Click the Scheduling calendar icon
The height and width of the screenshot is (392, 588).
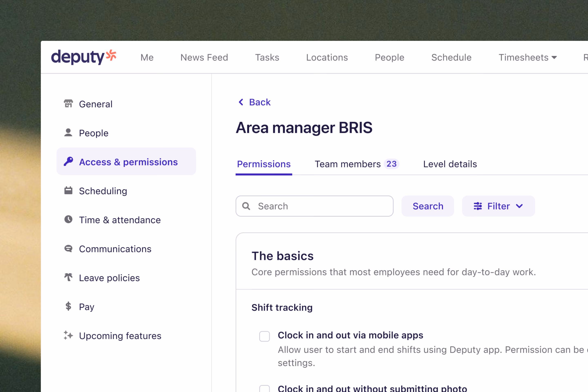pyautogui.click(x=68, y=190)
